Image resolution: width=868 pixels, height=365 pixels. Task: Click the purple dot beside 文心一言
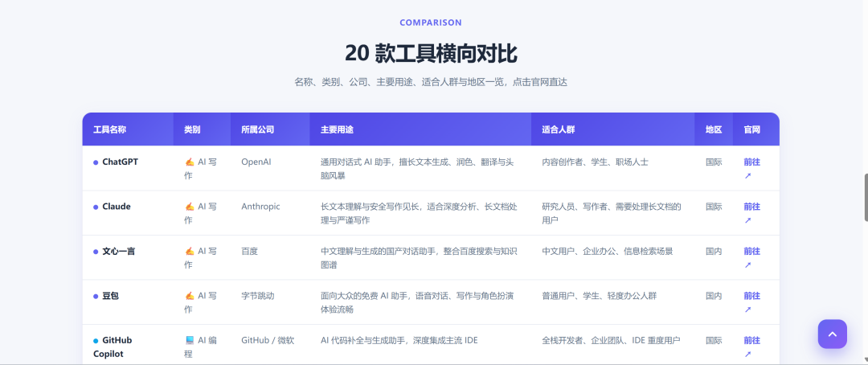pos(96,252)
